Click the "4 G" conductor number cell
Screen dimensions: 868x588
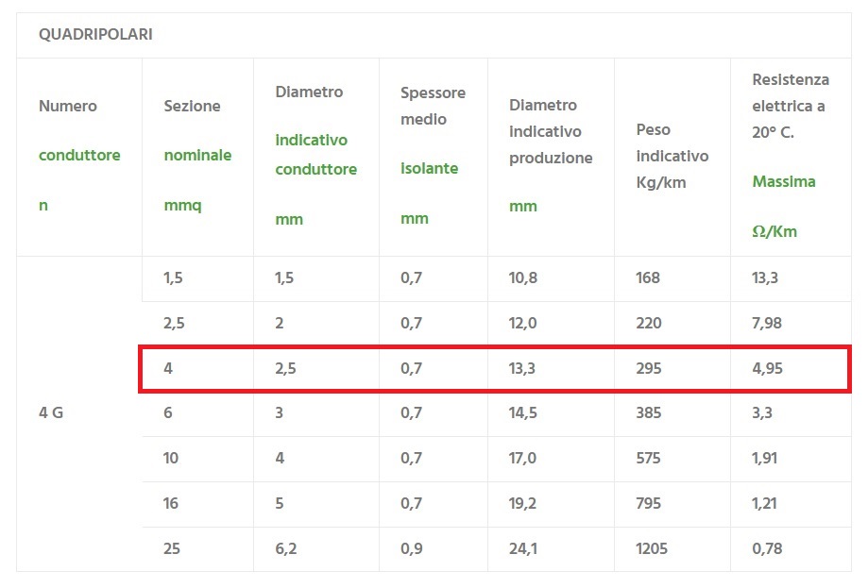point(51,412)
